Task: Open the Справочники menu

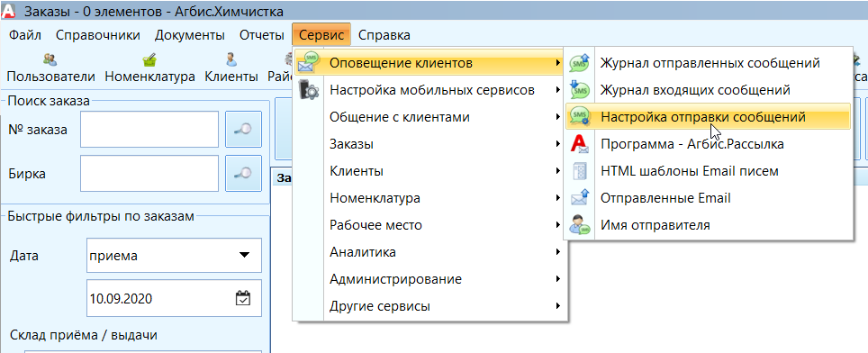Action: tap(98, 35)
